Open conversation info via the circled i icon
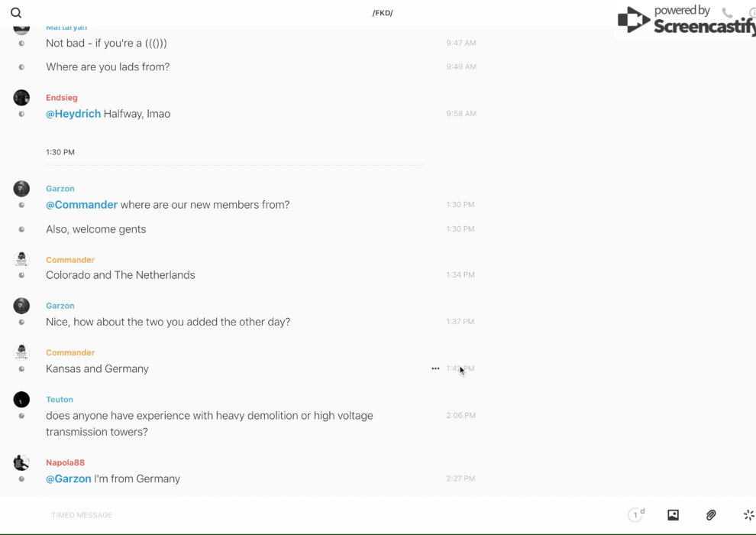 click(x=752, y=13)
